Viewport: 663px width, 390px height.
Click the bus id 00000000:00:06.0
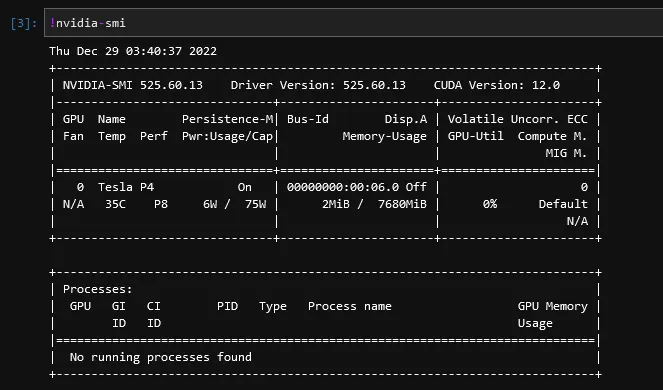coord(343,187)
